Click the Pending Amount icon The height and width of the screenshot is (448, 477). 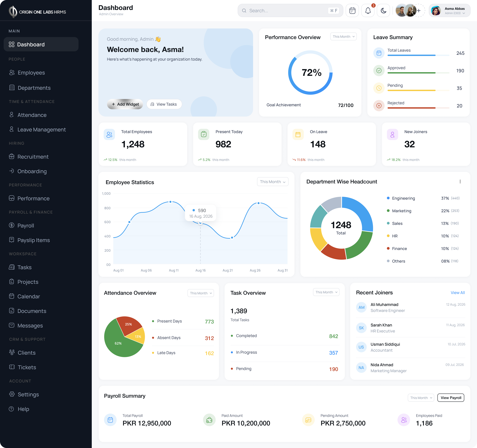[x=308, y=420]
